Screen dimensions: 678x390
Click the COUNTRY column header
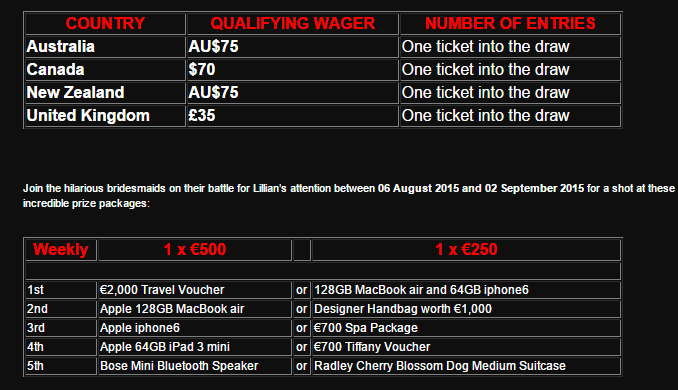[x=106, y=24]
